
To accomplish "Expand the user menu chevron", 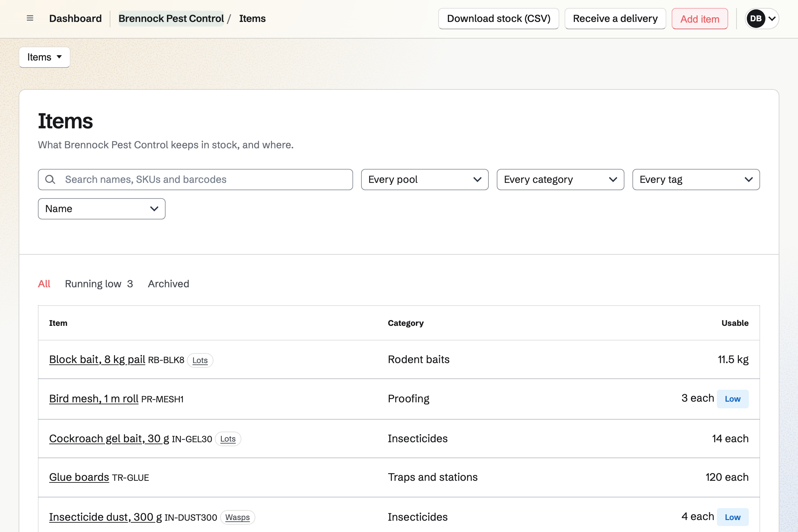I will point(772,18).
